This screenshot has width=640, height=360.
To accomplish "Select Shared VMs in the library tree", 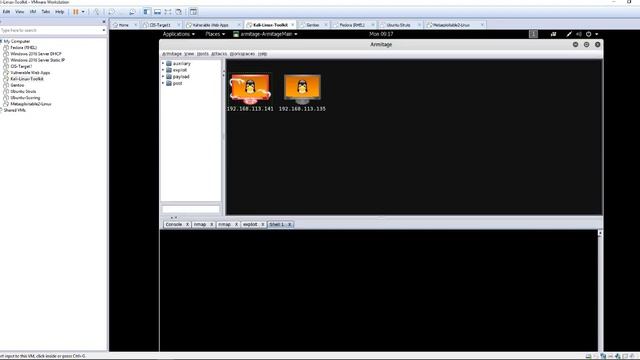I will pyautogui.click(x=15, y=110).
